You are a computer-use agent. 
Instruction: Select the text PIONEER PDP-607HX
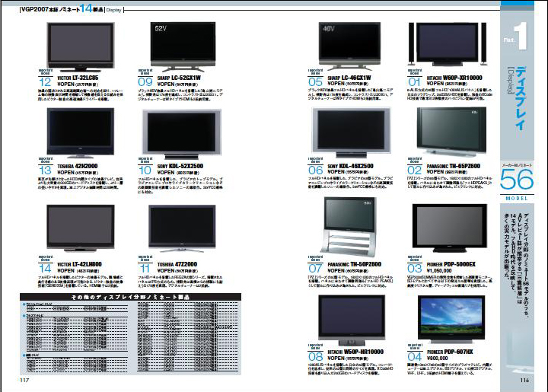[450, 352]
